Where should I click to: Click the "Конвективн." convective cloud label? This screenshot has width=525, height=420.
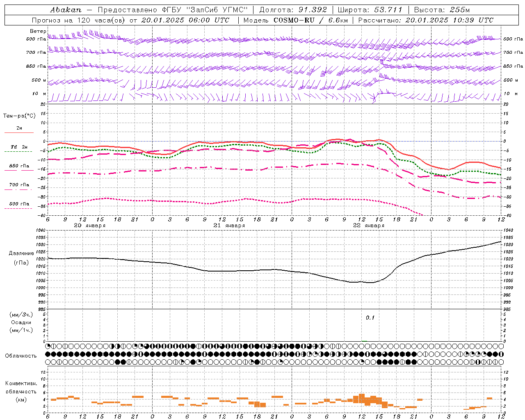coord(21,383)
